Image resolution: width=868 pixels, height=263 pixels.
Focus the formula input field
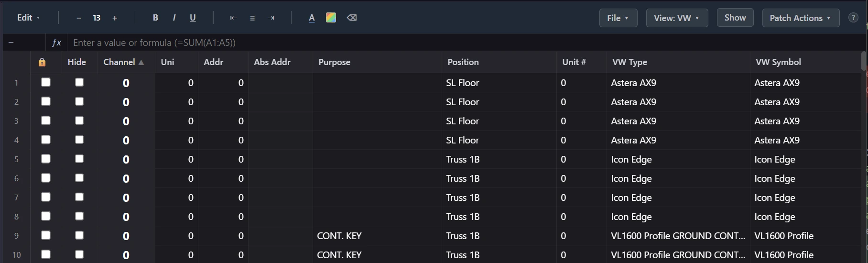pos(466,43)
